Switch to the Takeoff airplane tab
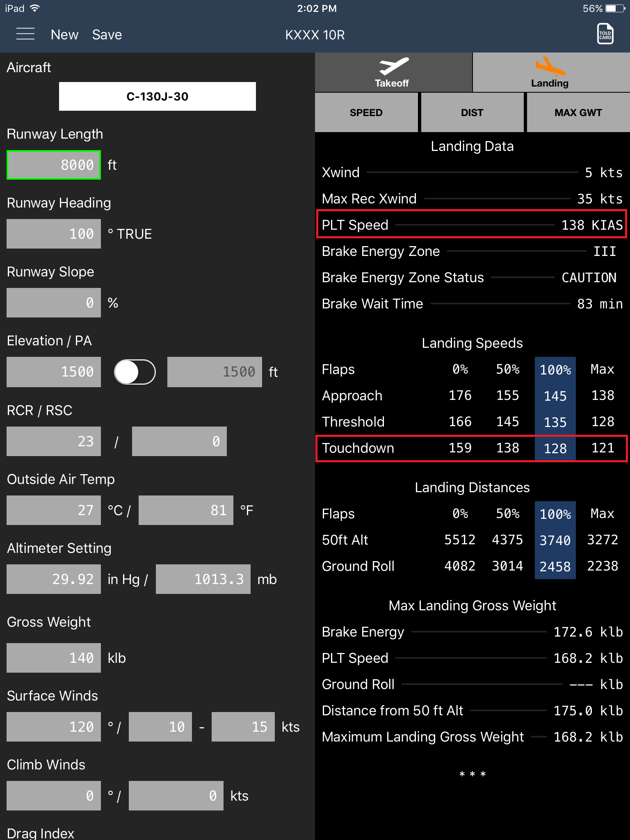 tap(393, 73)
